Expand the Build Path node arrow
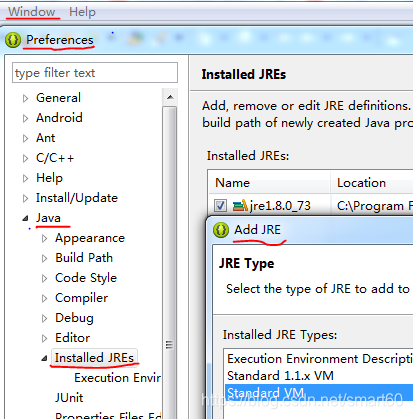This screenshot has height=419, width=413. pyautogui.click(x=44, y=258)
